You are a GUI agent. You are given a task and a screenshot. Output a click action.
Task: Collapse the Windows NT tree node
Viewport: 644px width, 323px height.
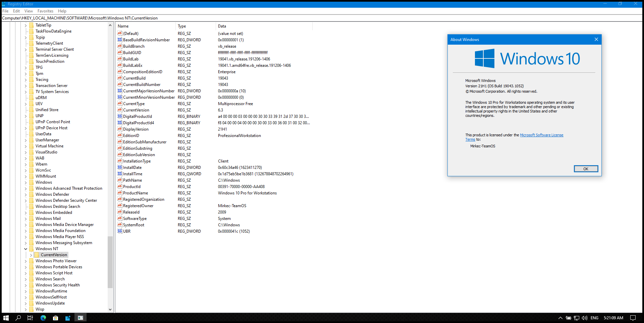click(25, 249)
